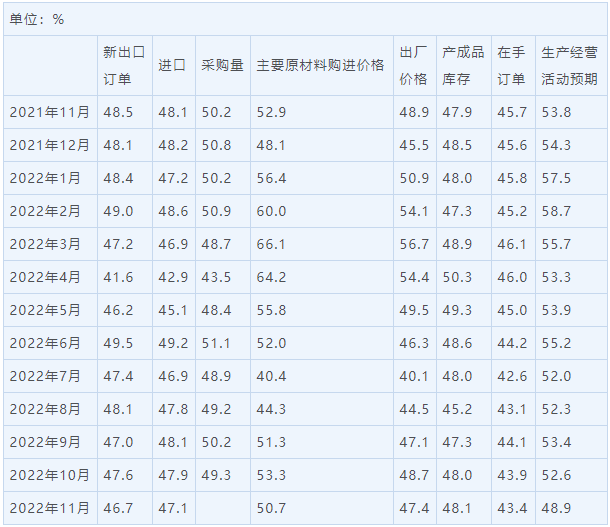610x527 pixels.
Task: Click 57.5 in the 2022年1月 row
Action: 556,179
